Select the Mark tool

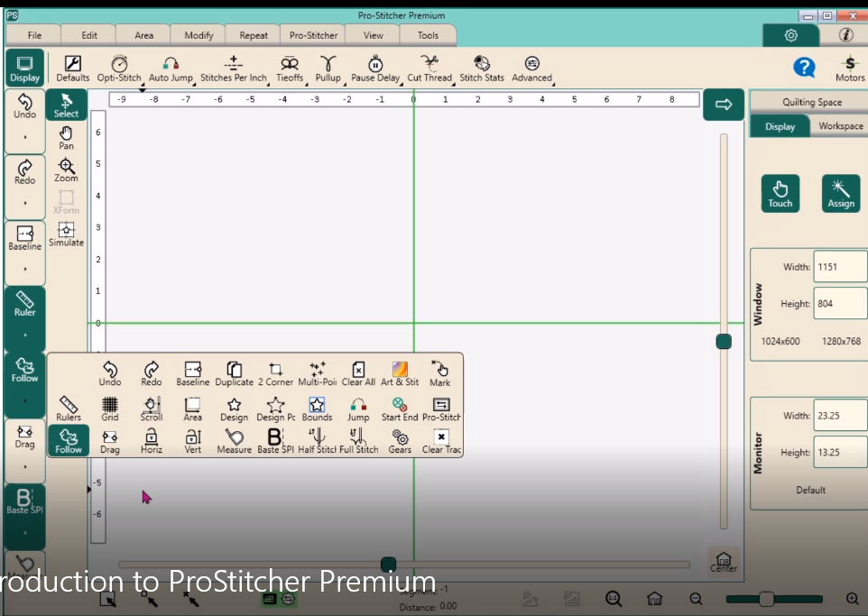440,373
